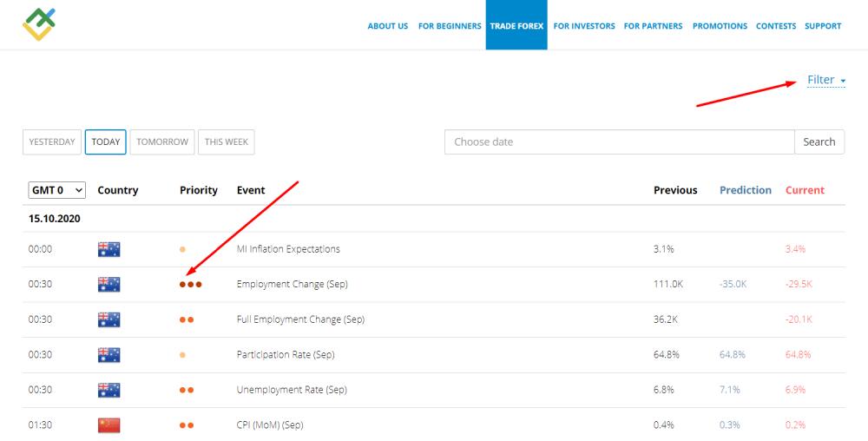Select the TODAY date toggle
The image size is (868, 441).
106,142
